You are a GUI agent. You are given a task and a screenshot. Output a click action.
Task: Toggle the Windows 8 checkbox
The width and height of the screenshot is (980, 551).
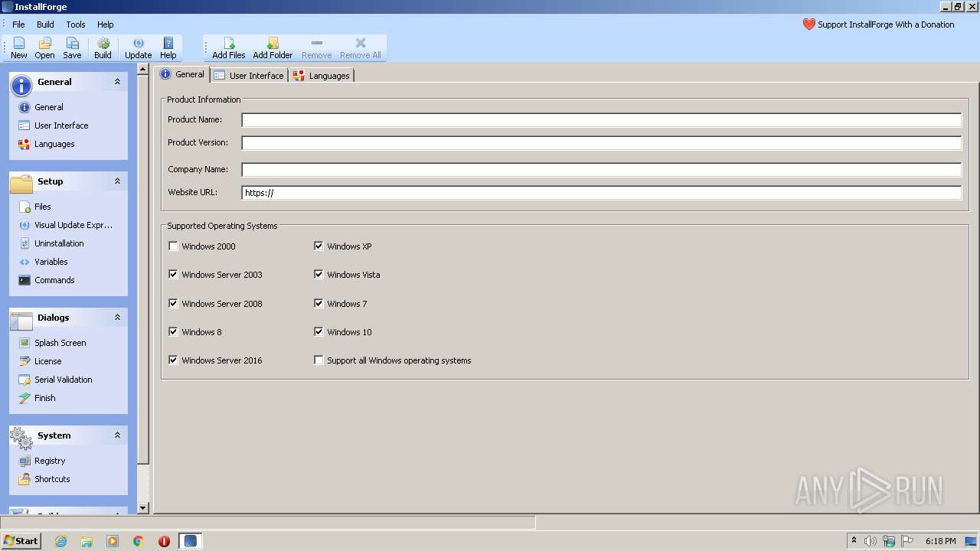pos(173,332)
